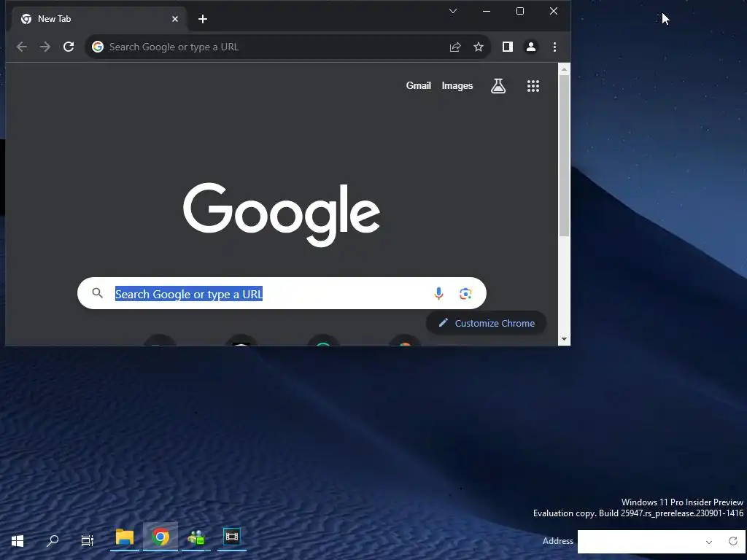Open the Windows Start menu
The height and width of the screenshot is (560, 747).
point(18,540)
